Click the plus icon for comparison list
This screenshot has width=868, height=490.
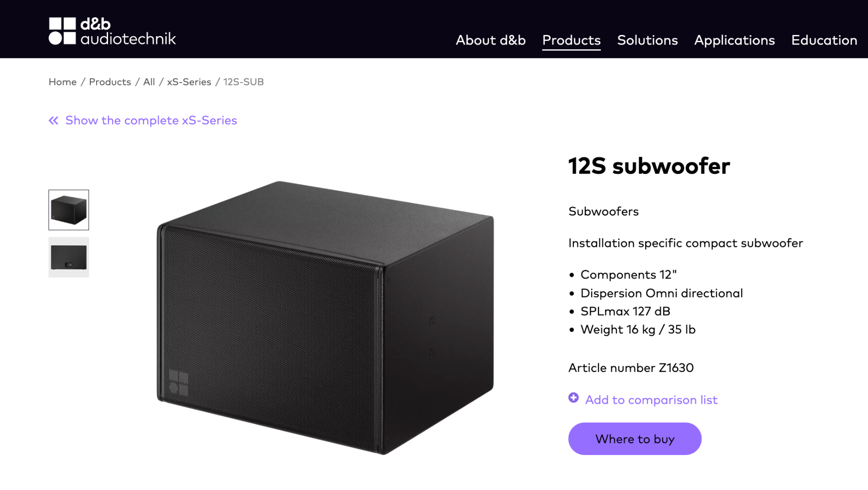[x=573, y=398]
